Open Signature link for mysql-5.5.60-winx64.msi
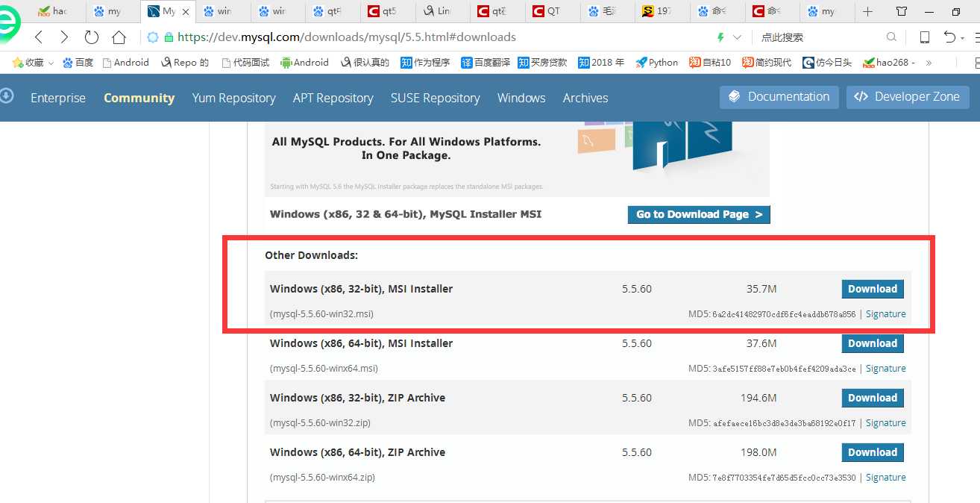 coord(886,369)
